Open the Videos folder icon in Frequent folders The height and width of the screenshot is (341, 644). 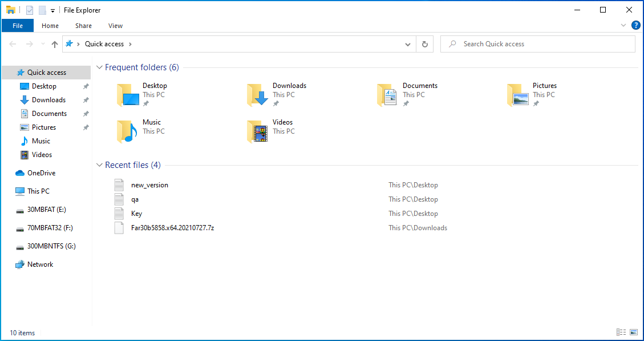pos(258,131)
